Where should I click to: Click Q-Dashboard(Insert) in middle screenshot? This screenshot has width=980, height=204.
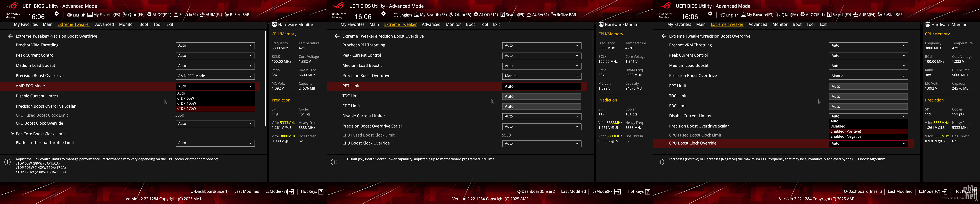(x=536, y=191)
